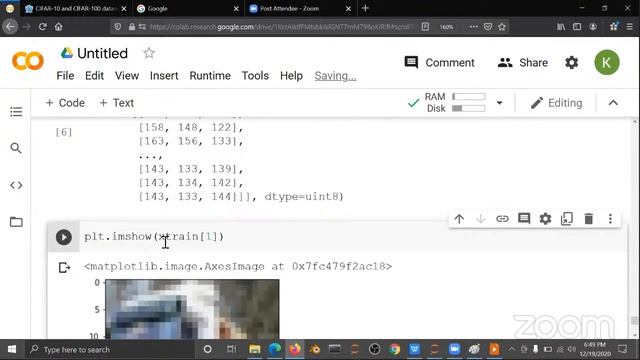The height and width of the screenshot is (360, 640).
Task: Open the table of contents sidebar
Action: click(16, 111)
